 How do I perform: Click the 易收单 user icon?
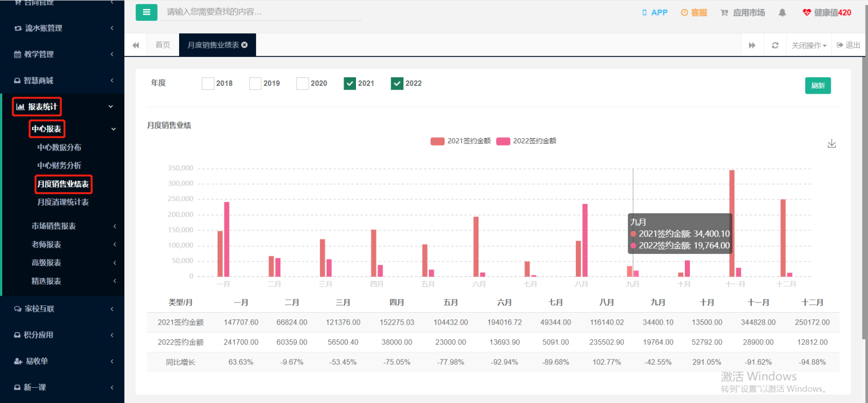[x=18, y=361]
